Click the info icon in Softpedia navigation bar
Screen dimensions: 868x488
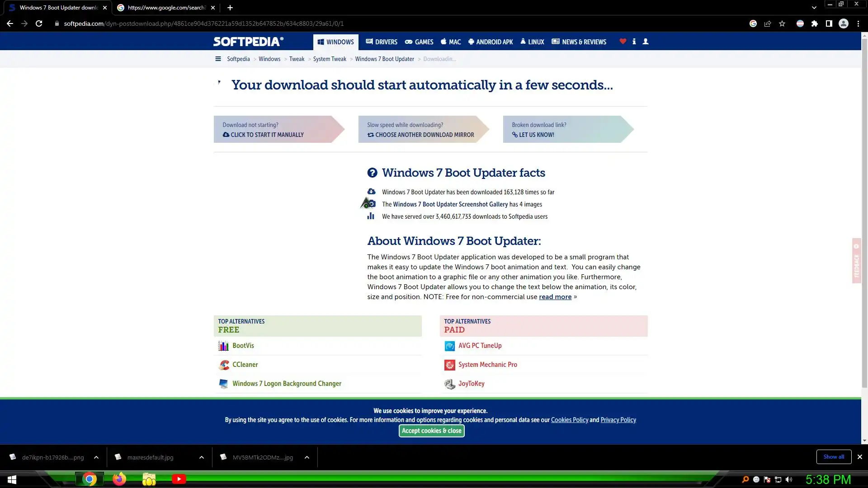click(634, 42)
